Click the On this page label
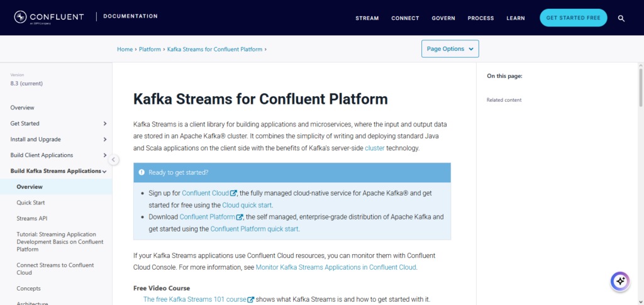Image resolution: width=644 pixels, height=305 pixels. 504,76
